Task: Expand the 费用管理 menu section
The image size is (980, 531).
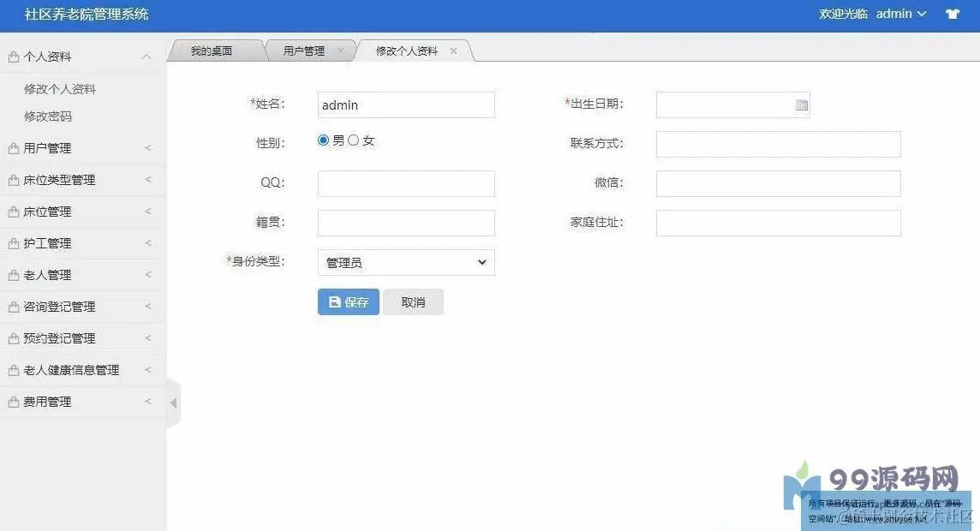Action: click(x=148, y=401)
